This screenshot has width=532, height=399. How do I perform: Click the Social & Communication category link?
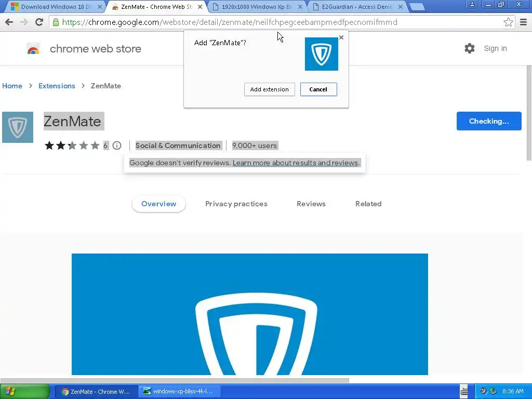click(x=178, y=145)
